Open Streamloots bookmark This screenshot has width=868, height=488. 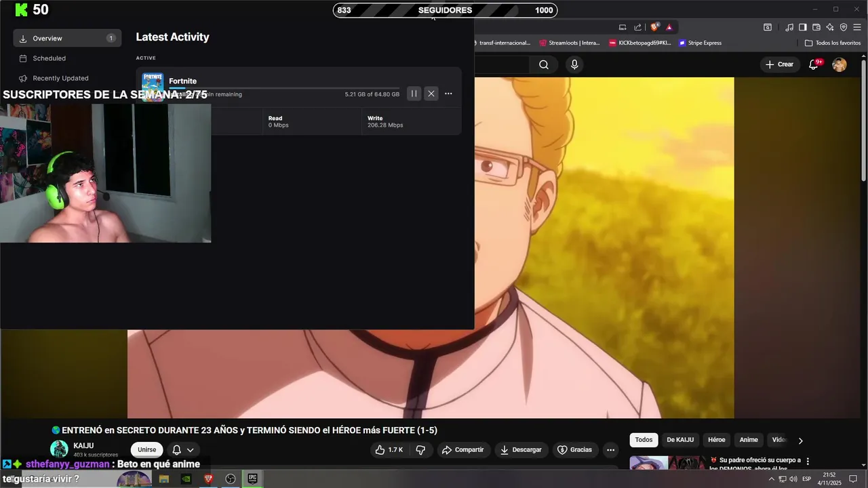click(x=570, y=43)
